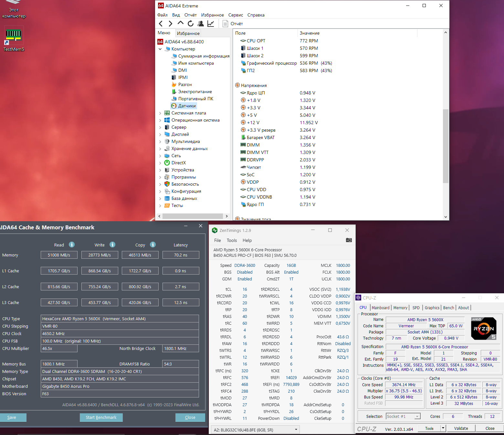Select the Разгон overclock tree item
The width and height of the screenshot is (504, 435).
[x=182, y=84]
